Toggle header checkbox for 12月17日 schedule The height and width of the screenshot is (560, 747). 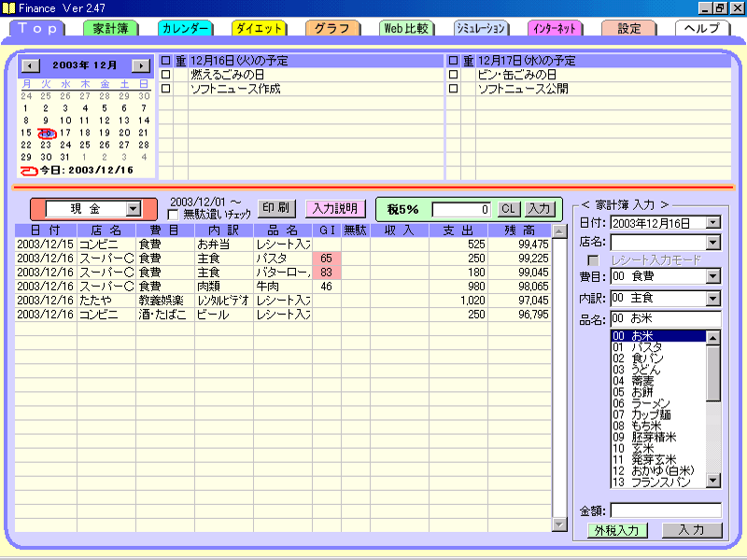[x=454, y=61]
